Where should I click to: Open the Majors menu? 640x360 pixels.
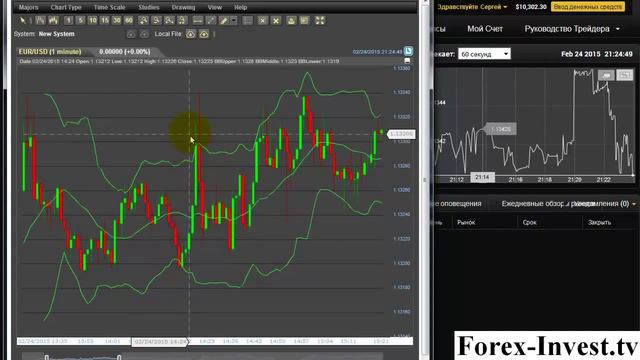click(29, 7)
